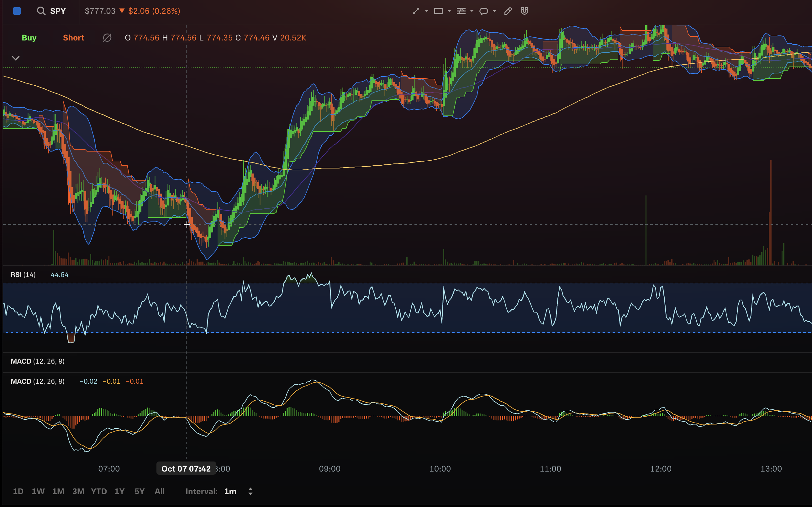This screenshot has height=507, width=812.
Task: Open the Interval 1m selector
Action: (x=230, y=491)
